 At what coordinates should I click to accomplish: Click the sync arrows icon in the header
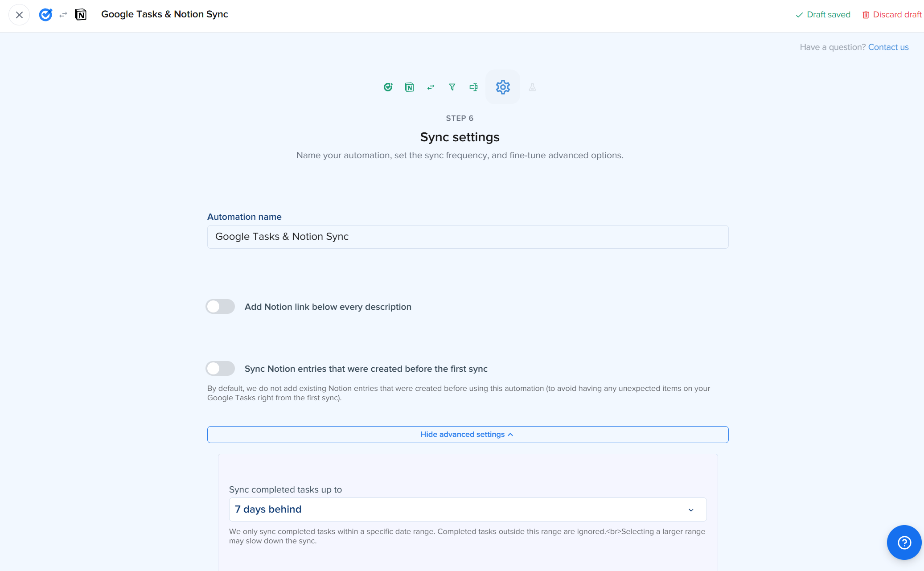[x=63, y=15]
